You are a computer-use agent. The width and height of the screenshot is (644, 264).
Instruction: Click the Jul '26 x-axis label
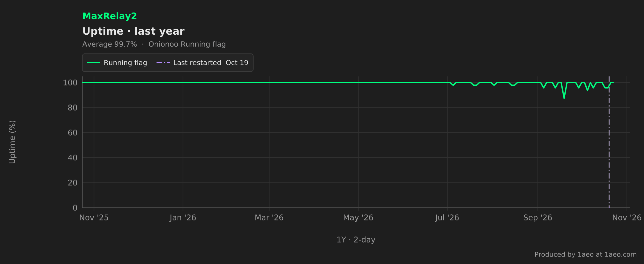coord(447,218)
